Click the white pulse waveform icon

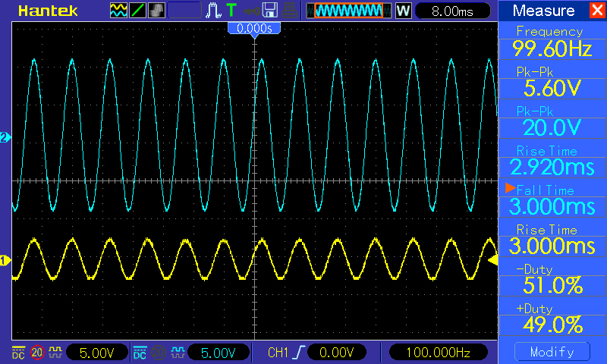click(x=213, y=11)
